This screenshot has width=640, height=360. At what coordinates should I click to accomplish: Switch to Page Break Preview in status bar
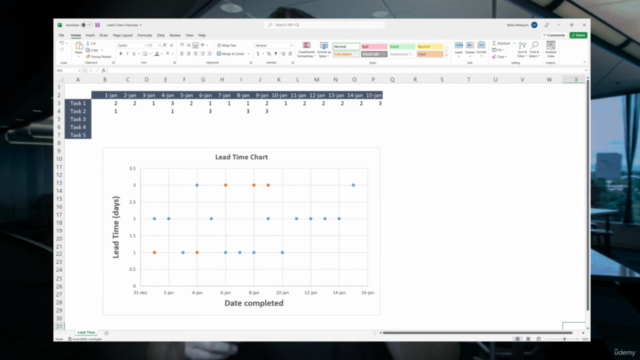(539, 339)
